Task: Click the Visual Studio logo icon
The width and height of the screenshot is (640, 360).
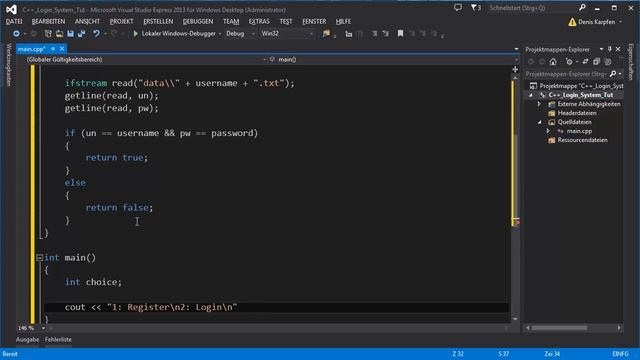Action: tap(11, 9)
